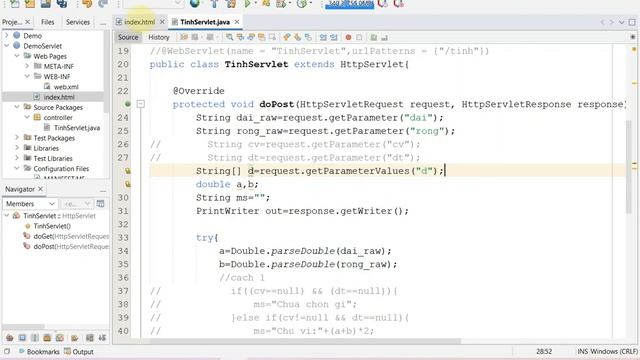Viewport: 640px width, 360px height.
Task: Expand the Test Packages node
Action: pyautogui.click(x=17, y=138)
